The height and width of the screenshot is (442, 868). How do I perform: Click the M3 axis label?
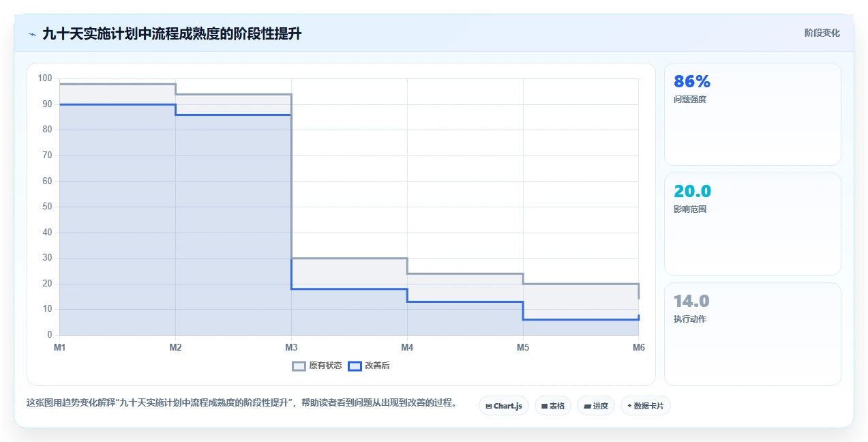tap(291, 348)
